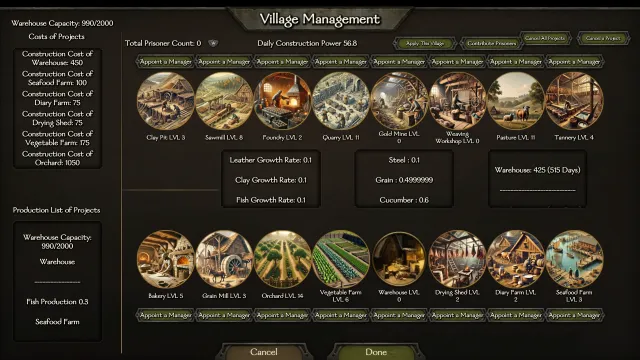Viewport: 640px width, 360px height.
Task: Click the Contribute Prisoners button
Action: click(x=492, y=43)
